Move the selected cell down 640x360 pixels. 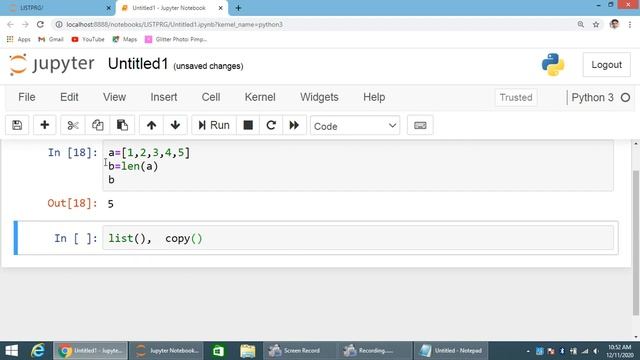pos(176,125)
